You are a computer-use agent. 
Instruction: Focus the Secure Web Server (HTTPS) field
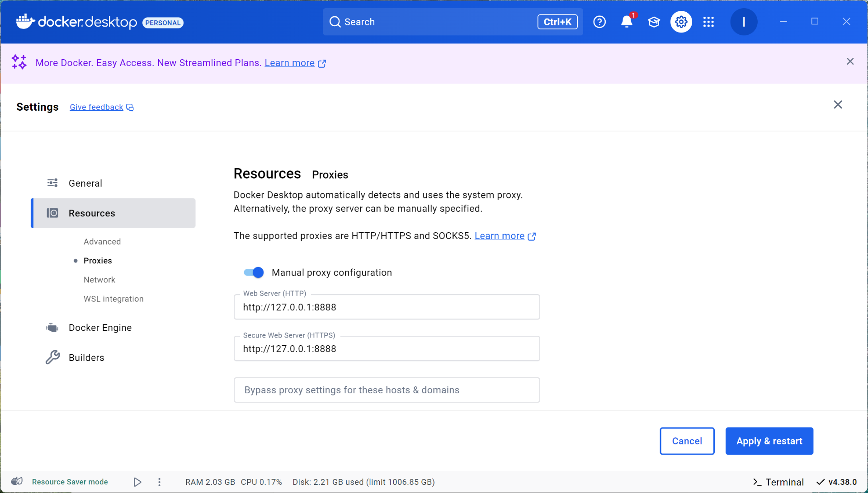(387, 349)
